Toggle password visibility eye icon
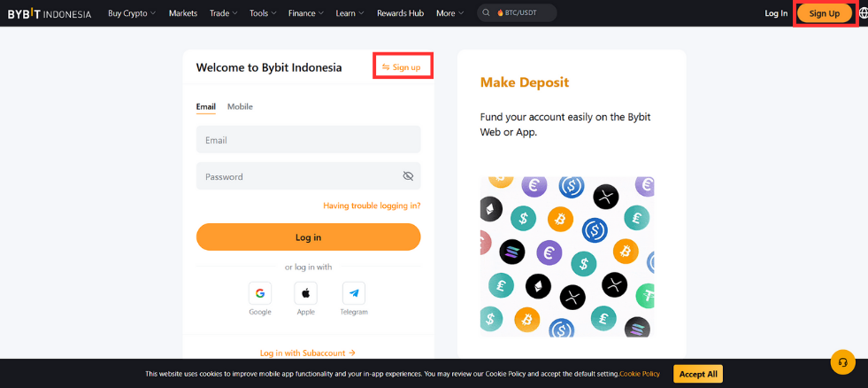The image size is (868, 388). click(408, 176)
